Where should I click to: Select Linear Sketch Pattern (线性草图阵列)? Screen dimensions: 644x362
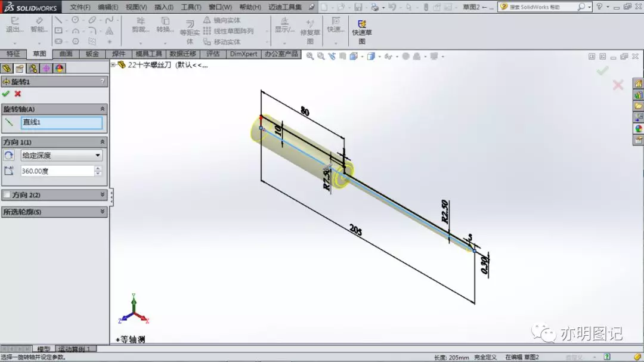click(228, 31)
